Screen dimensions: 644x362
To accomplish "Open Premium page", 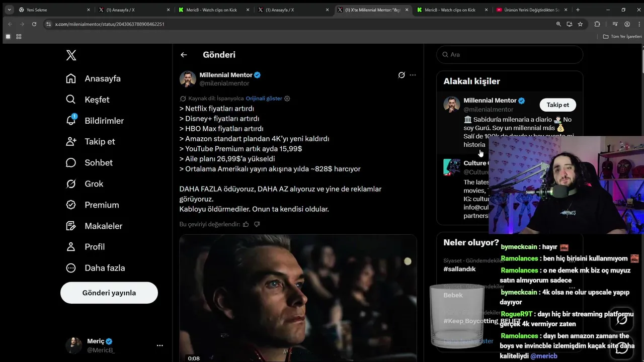I will point(93,205).
